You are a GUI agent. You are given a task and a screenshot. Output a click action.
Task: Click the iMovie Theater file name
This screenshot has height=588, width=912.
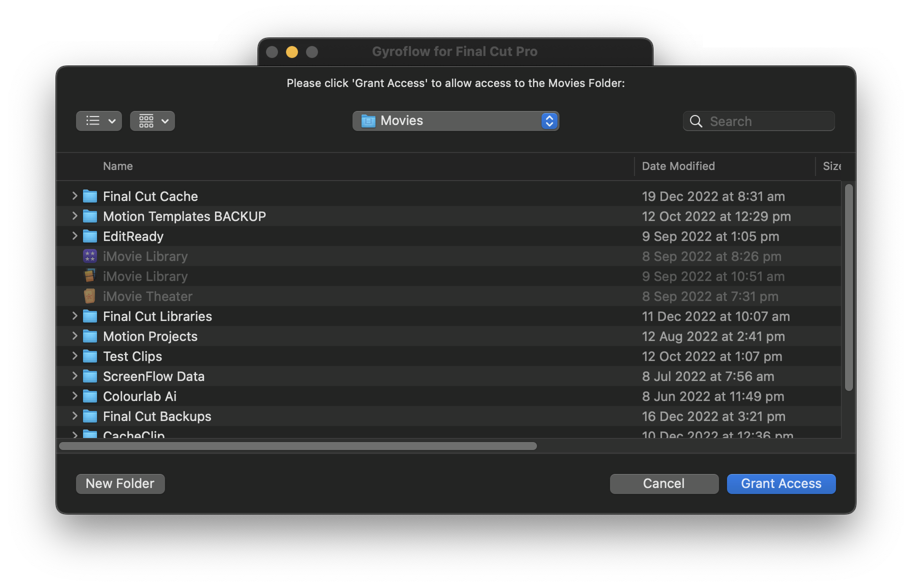147,296
